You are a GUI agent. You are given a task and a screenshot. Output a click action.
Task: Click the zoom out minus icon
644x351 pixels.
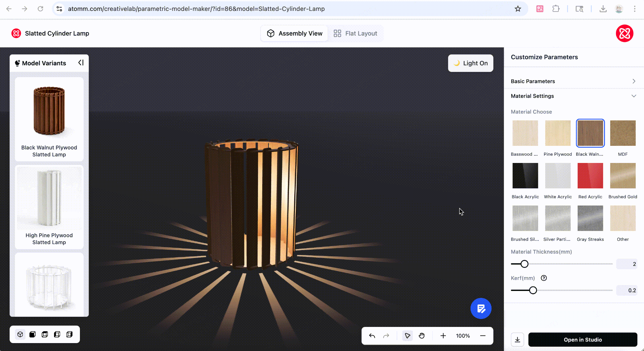[483, 336]
